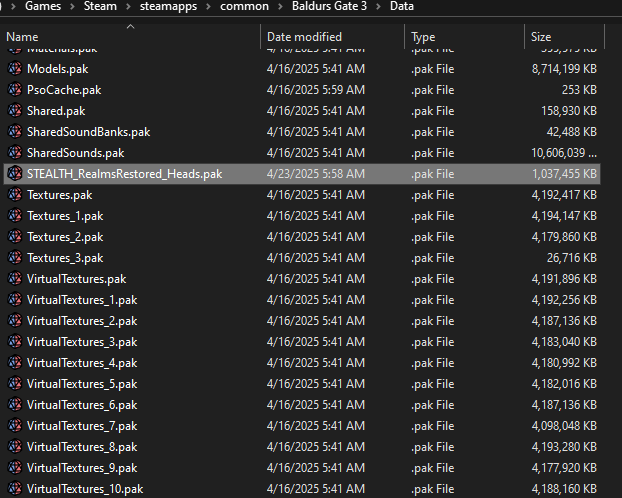Click the VirtualTextures_5.pak file icon
This screenshot has height=498, width=622.
[15, 384]
